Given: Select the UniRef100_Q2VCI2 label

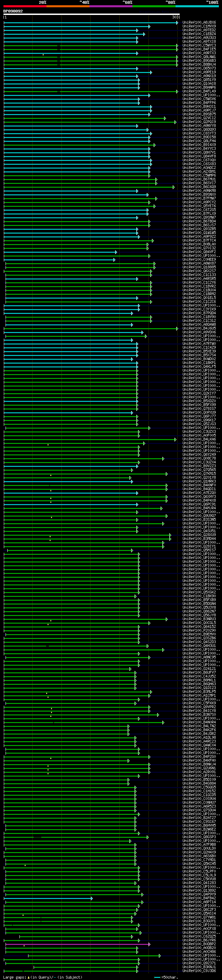Looking at the screenshot, I should click(x=199, y=118).
